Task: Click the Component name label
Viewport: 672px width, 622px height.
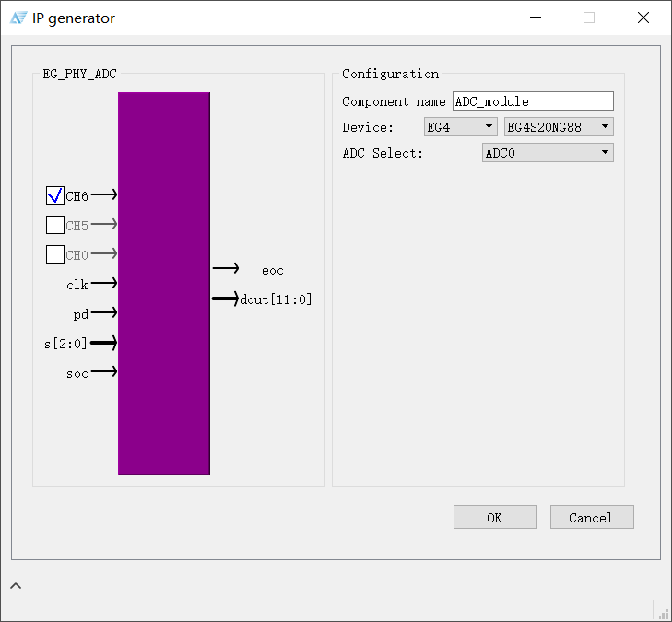Action: pyautogui.click(x=394, y=101)
